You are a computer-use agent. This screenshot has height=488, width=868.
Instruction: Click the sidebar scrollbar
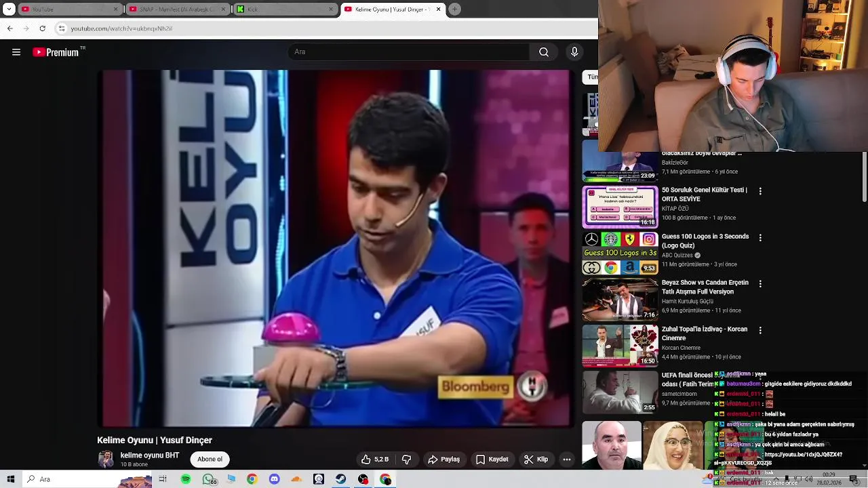click(864, 176)
